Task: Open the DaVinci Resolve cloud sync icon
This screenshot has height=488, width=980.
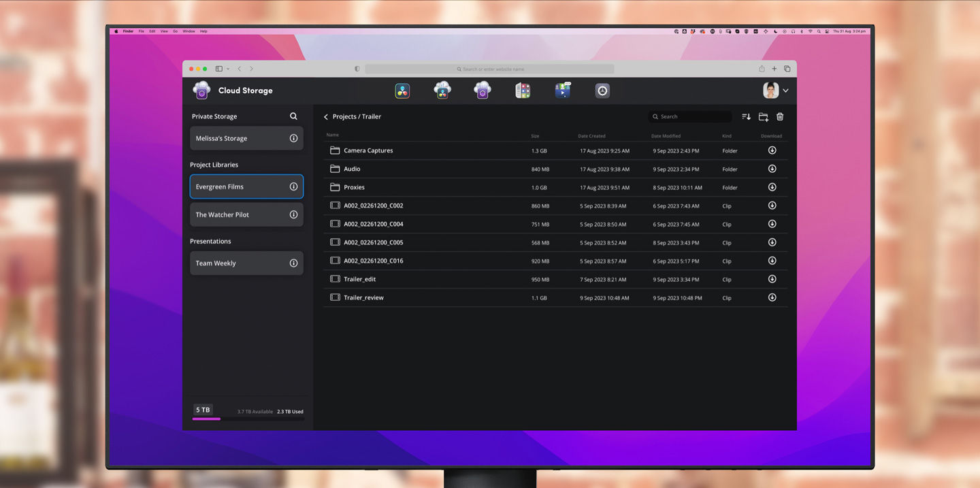Action: (x=442, y=89)
